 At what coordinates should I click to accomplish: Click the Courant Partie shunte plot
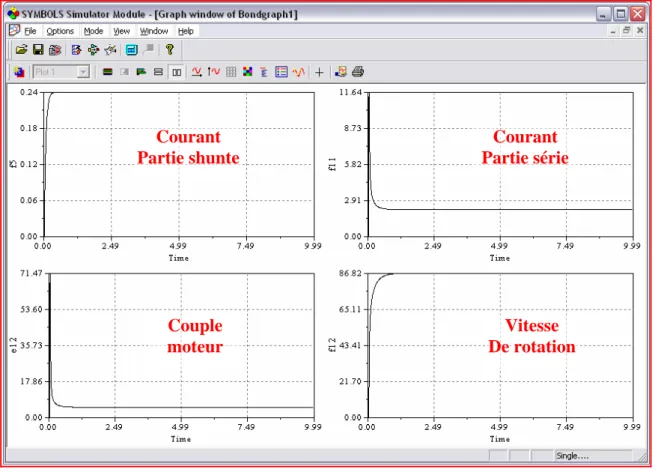click(179, 164)
